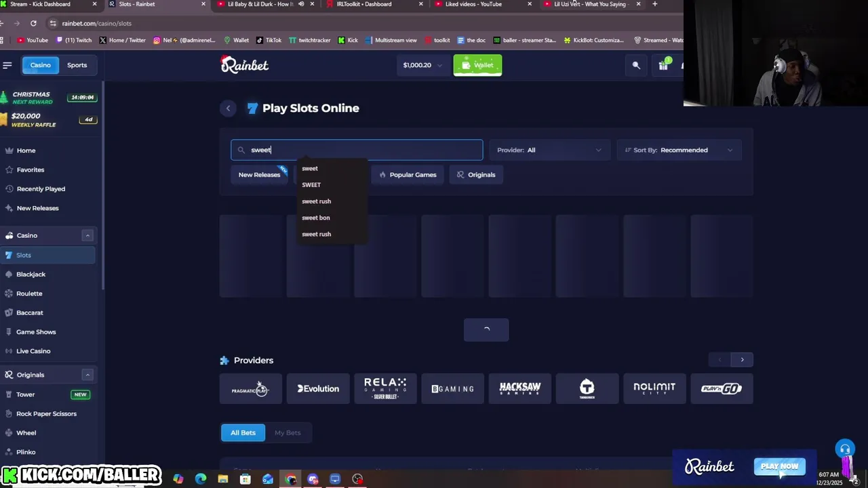
Task: Open Microsoft Edge from the taskbar
Action: (201, 479)
